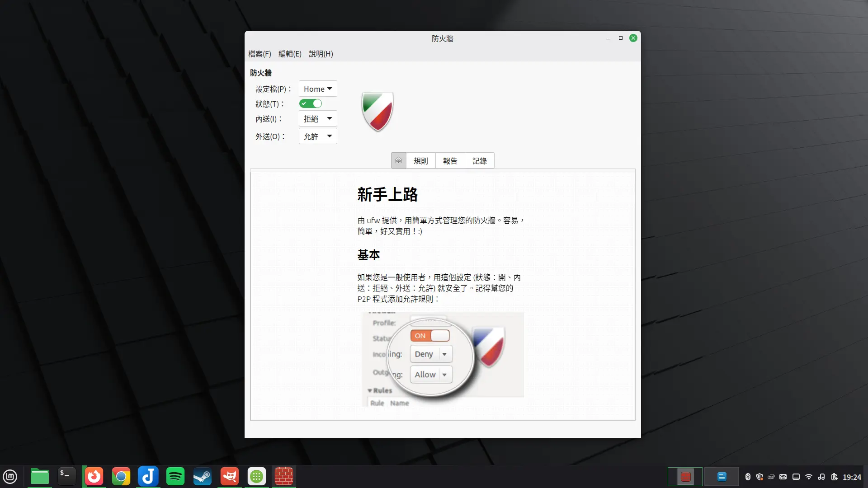Open the Linux Mint menu
The height and width of the screenshot is (488, 868).
(x=10, y=476)
